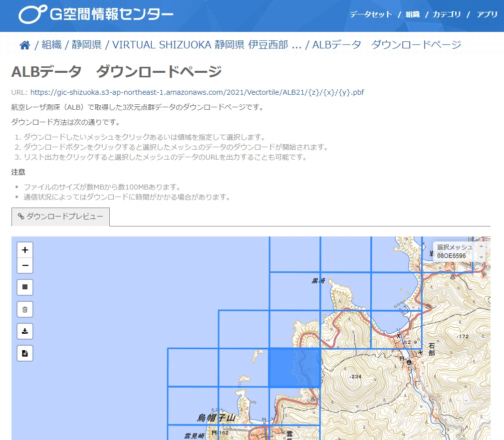This screenshot has width=504, height=440.
Task: Zoom in on the map
Action: tap(25, 250)
